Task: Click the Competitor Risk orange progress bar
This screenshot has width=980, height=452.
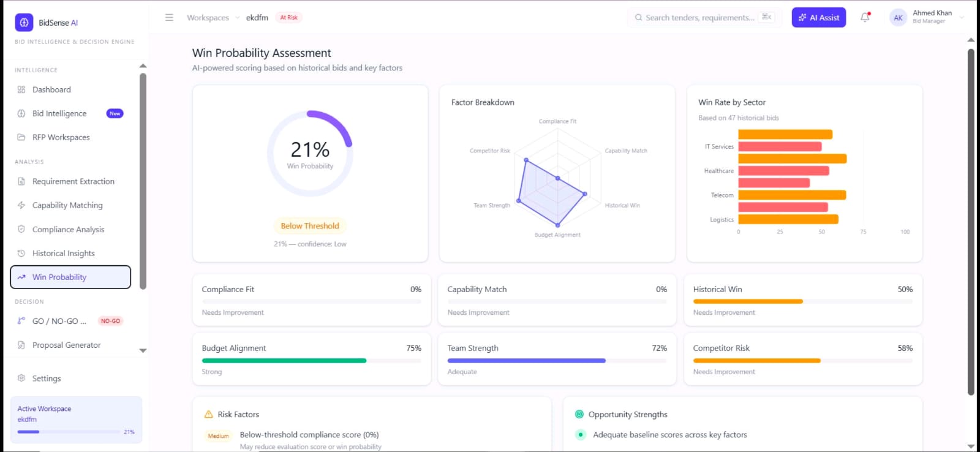Action: coord(757,361)
